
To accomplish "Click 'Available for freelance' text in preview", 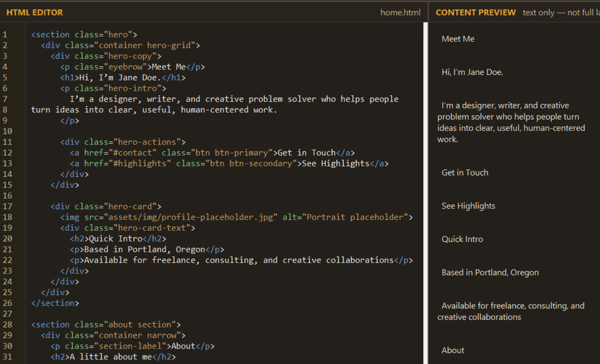I will (511, 312).
